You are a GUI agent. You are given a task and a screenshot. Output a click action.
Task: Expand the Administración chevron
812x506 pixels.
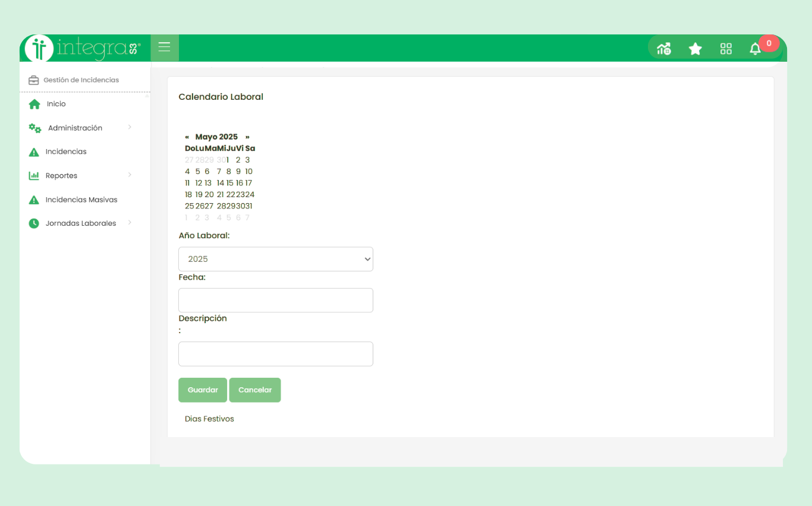[130, 127]
